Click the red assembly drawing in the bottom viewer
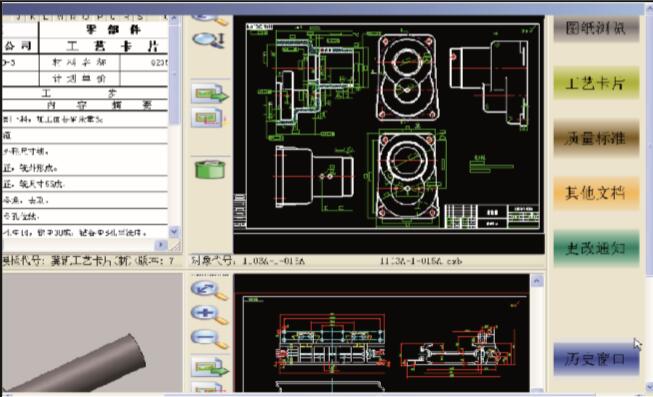Screen dimensions: 653x397 click(x=381, y=344)
